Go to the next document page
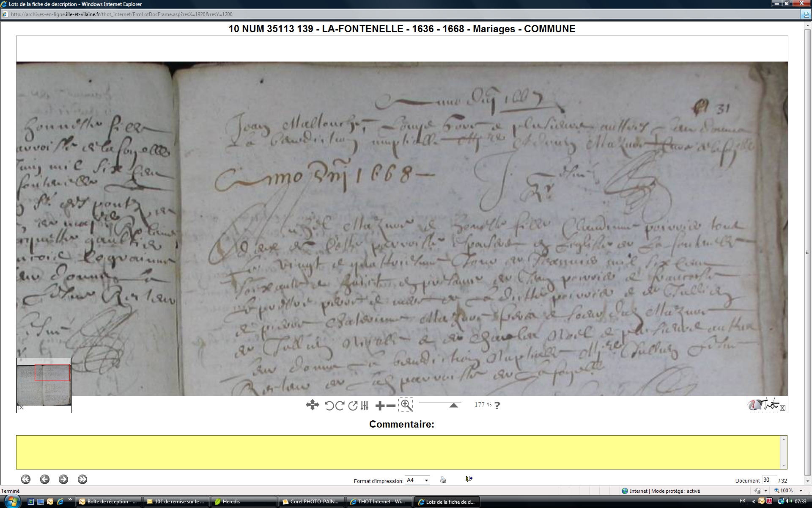This screenshot has height=508, width=812. click(63, 479)
